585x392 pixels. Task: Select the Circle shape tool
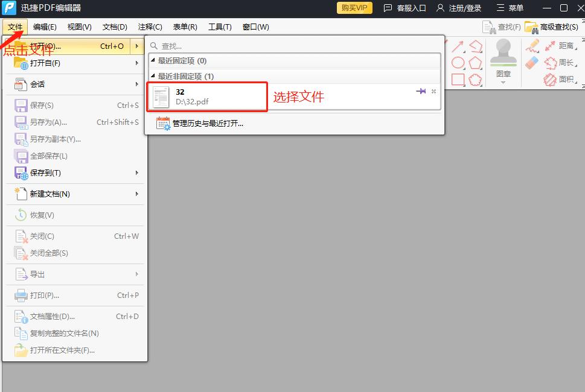pyautogui.click(x=459, y=62)
